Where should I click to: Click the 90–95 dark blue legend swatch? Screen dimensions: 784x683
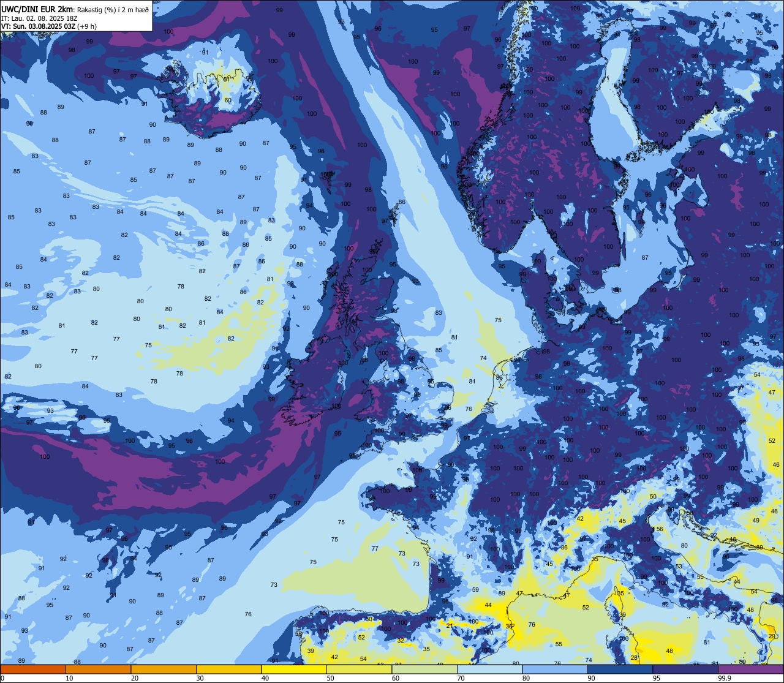pos(620,669)
